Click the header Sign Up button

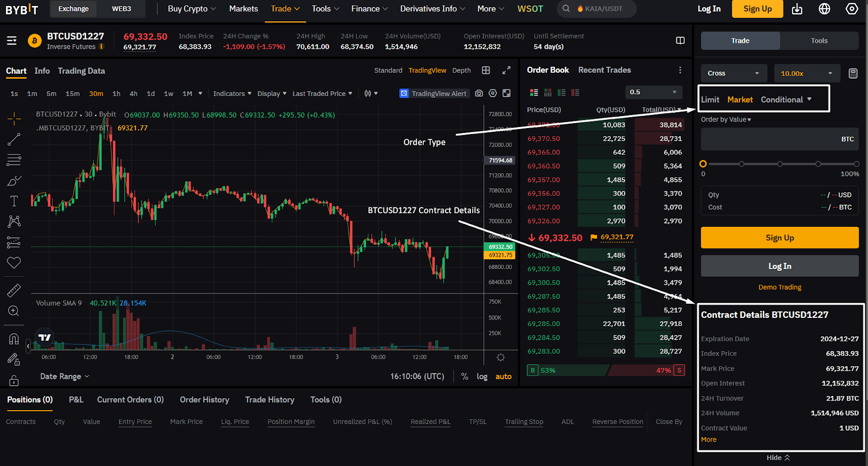tap(757, 9)
